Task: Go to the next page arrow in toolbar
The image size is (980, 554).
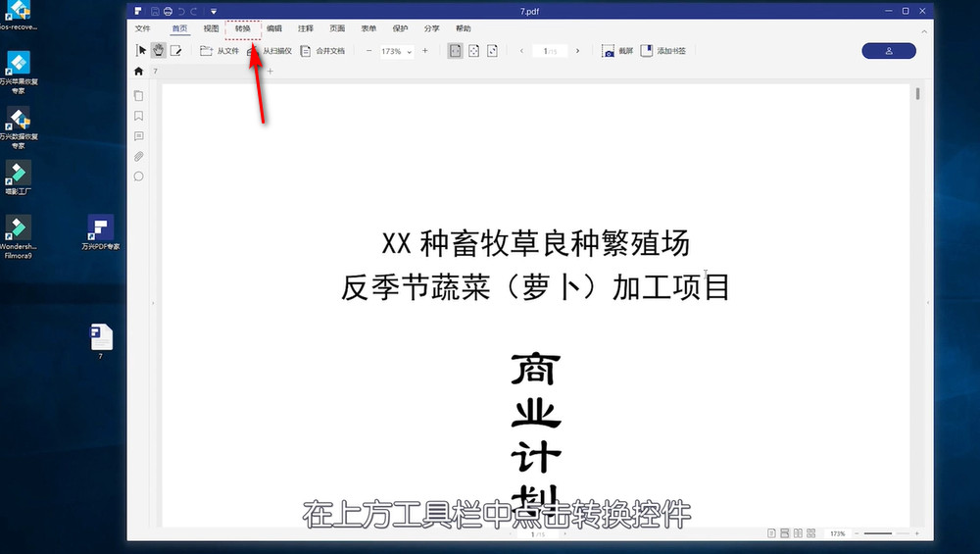Action: (577, 51)
